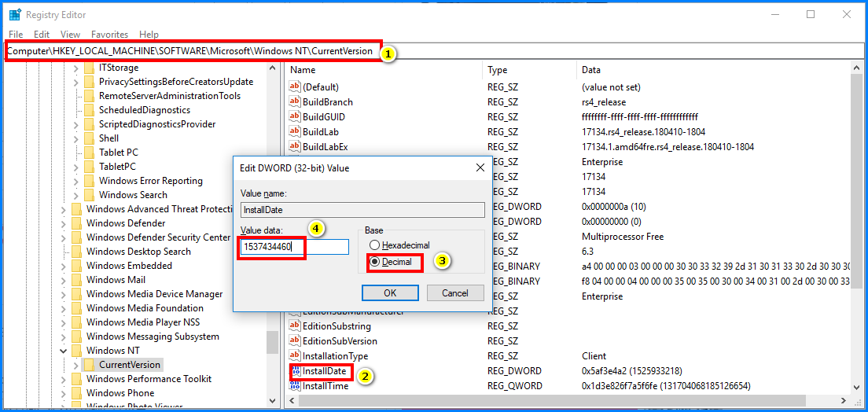
Task: Click the Tablet PC folder icon
Action: click(x=89, y=153)
